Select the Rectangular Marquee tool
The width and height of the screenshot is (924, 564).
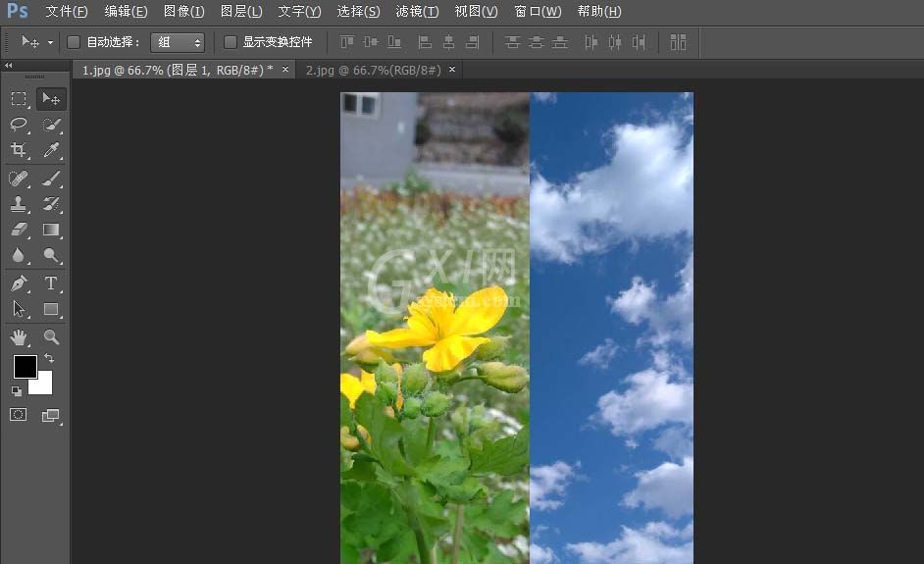(x=19, y=99)
